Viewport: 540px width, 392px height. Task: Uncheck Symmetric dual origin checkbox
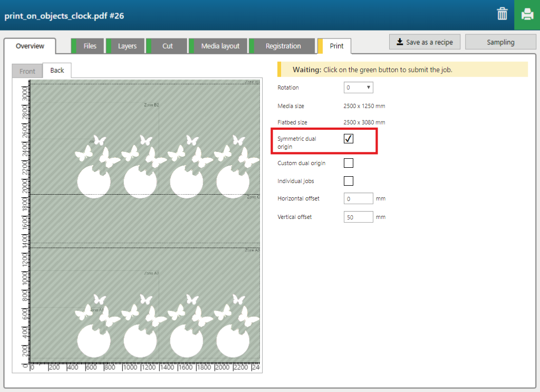[349, 139]
